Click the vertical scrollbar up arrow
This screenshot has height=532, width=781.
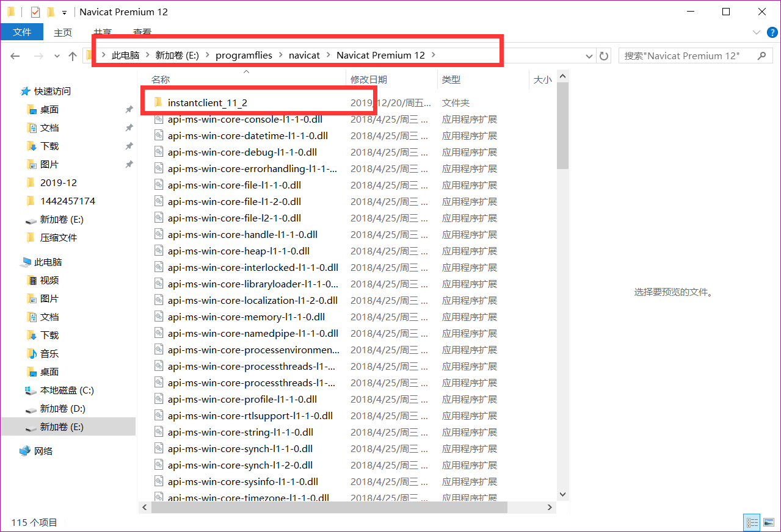562,76
